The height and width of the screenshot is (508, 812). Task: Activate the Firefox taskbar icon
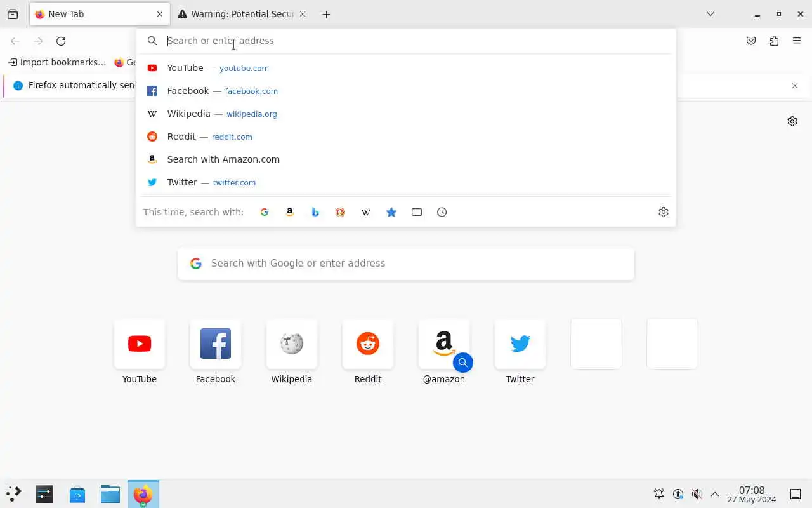pos(143,494)
